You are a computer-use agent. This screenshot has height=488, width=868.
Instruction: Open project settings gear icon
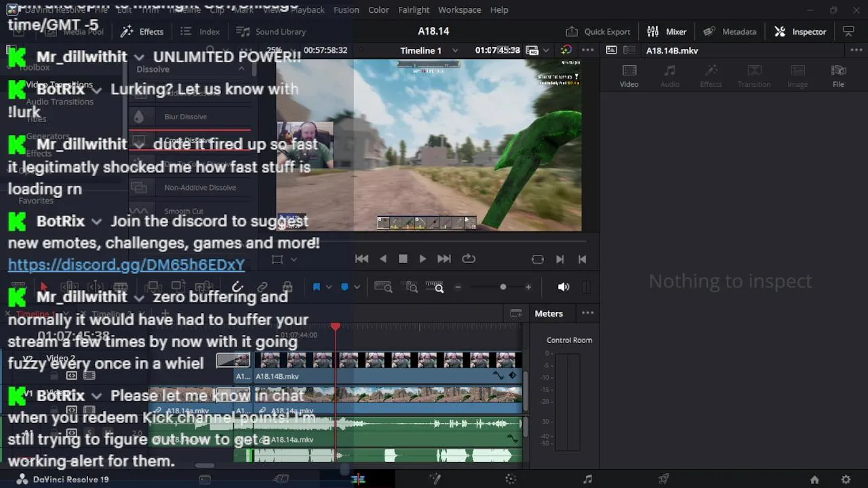846,479
